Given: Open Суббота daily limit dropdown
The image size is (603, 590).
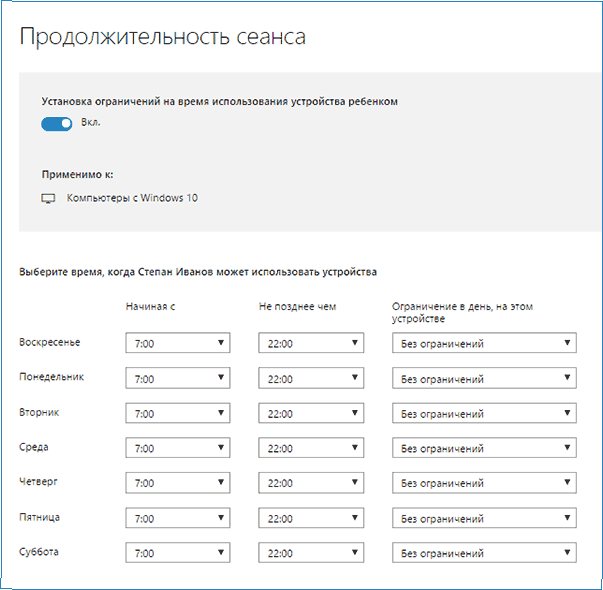Looking at the screenshot, I should 484,553.
